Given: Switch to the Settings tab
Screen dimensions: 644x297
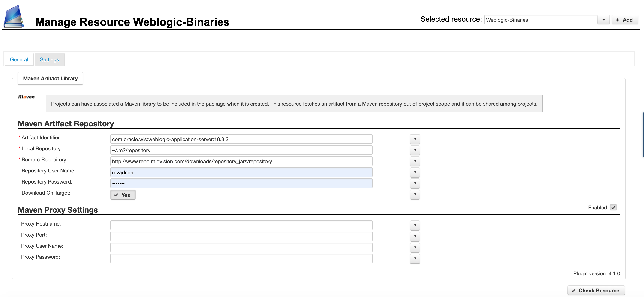Looking at the screenshot, I should tap(49, 59).
